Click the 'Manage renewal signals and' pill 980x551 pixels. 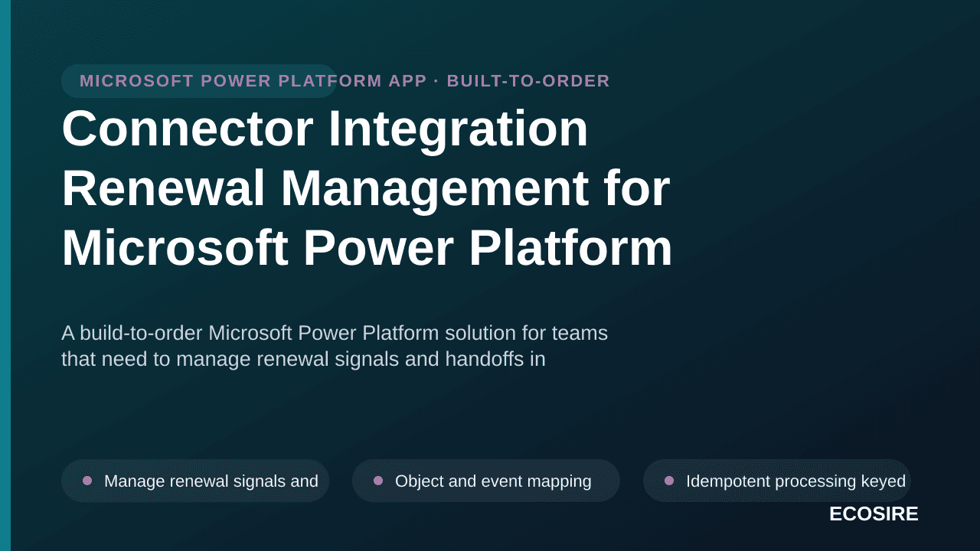tap(195, 481)
